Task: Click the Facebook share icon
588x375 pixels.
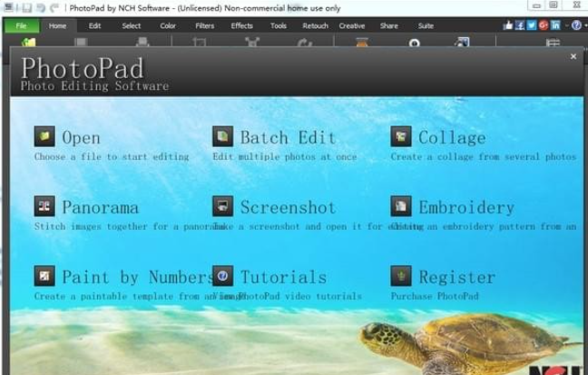Action: pyautogui.click(x=520, y=25)
